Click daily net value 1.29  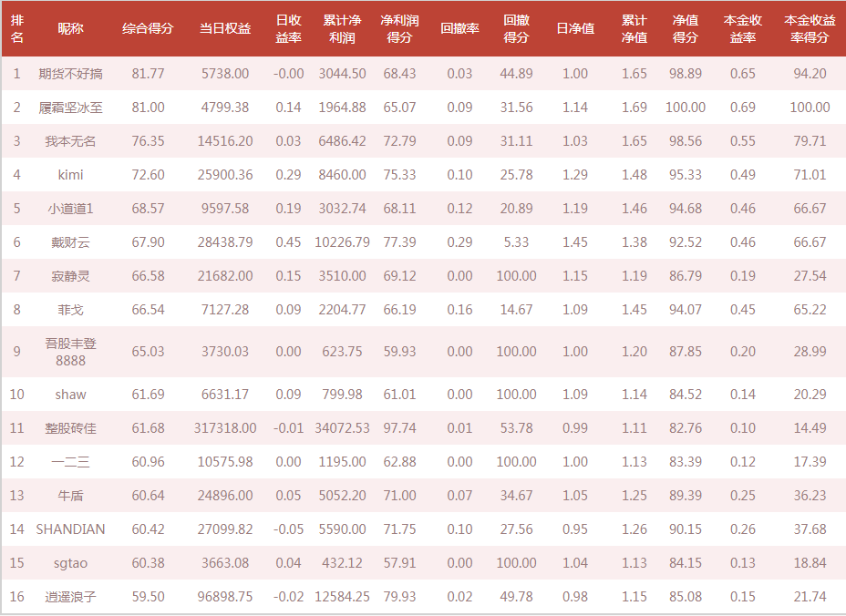pyautogui.click(x=575, y=175)
